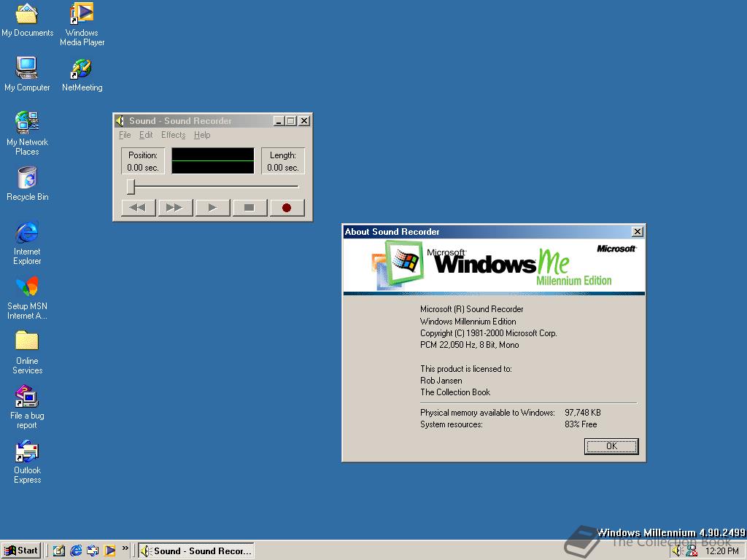Click Show Desktop in Quick Launch
The height and width of the screenshot is (560, 747).
point(59,551)
